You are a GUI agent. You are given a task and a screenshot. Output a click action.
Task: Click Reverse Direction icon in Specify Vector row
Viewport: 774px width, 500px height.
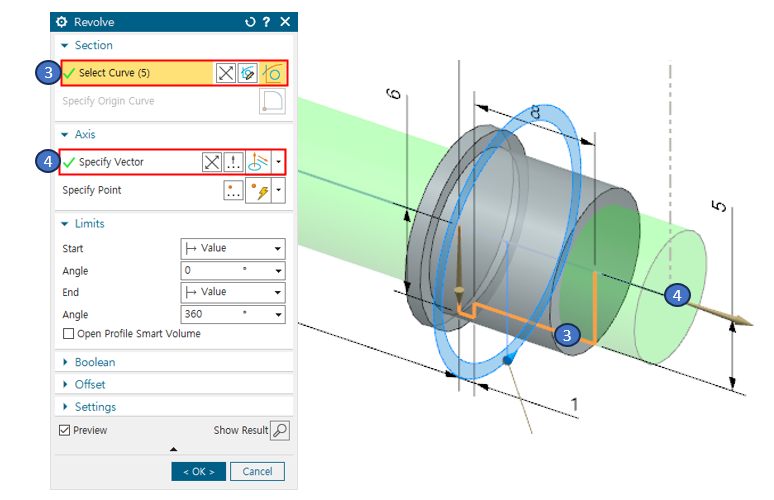[x=211, y=162]
